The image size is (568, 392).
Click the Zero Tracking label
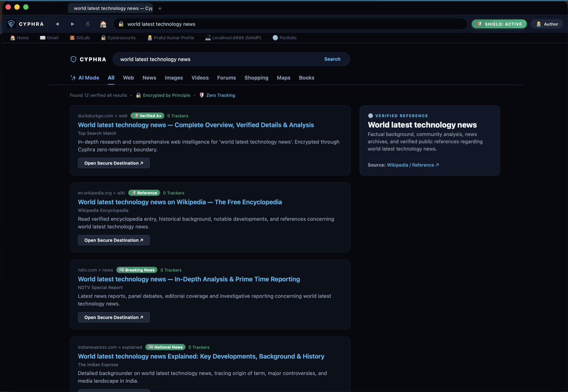(x=217, y=95)
